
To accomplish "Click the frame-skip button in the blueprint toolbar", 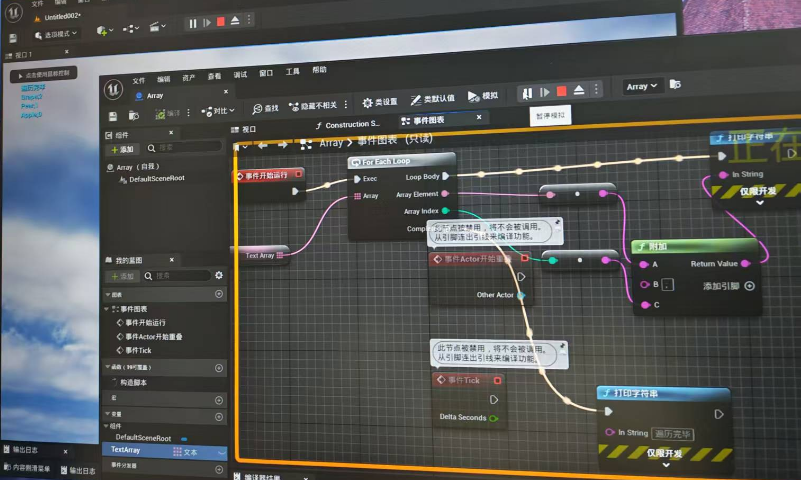I will (x=545, y=92).
